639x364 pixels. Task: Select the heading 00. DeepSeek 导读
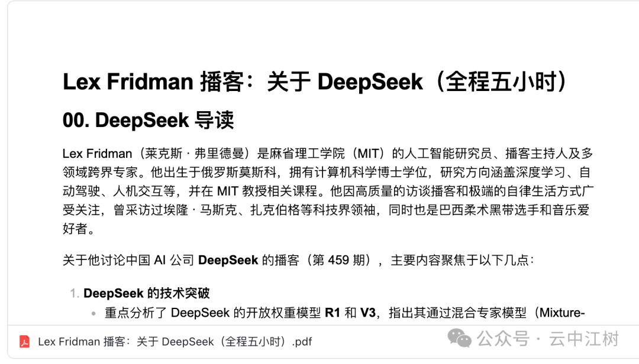click(148, 120)
